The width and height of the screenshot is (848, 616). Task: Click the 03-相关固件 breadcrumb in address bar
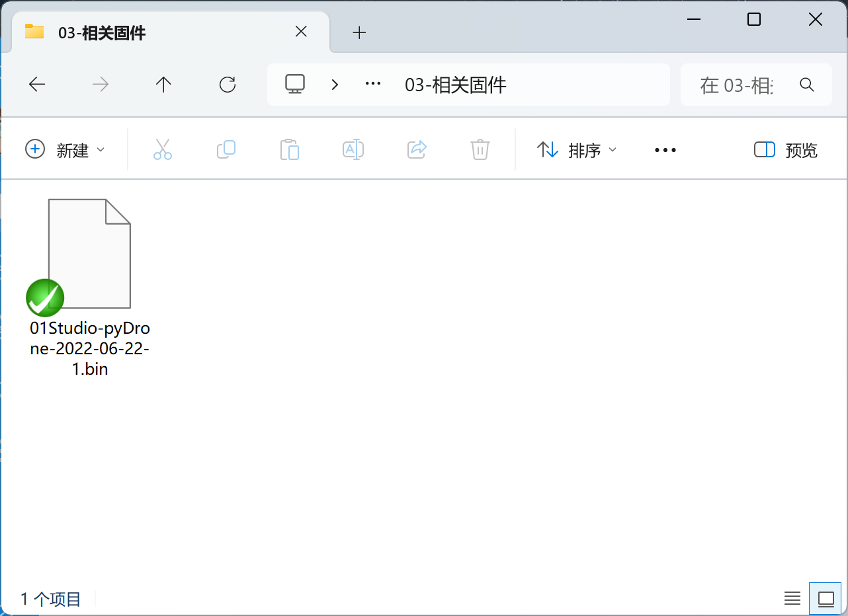click(x=456, y=85)
